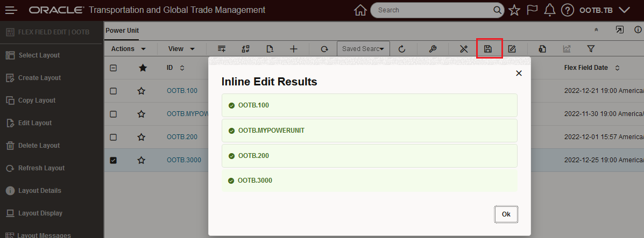Click the plus icon to add new
644x238 pixels.
(293, 49)
